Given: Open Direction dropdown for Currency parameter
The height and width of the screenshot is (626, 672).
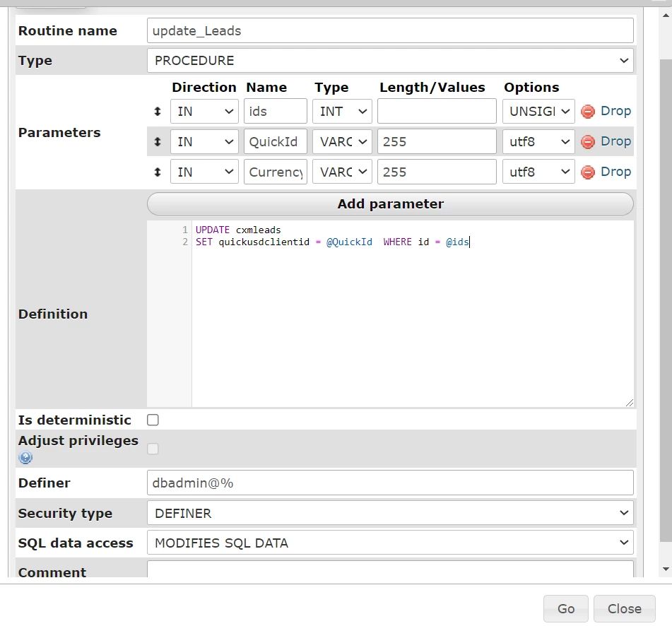Looking at the screenshot, I should coord(204,172).
